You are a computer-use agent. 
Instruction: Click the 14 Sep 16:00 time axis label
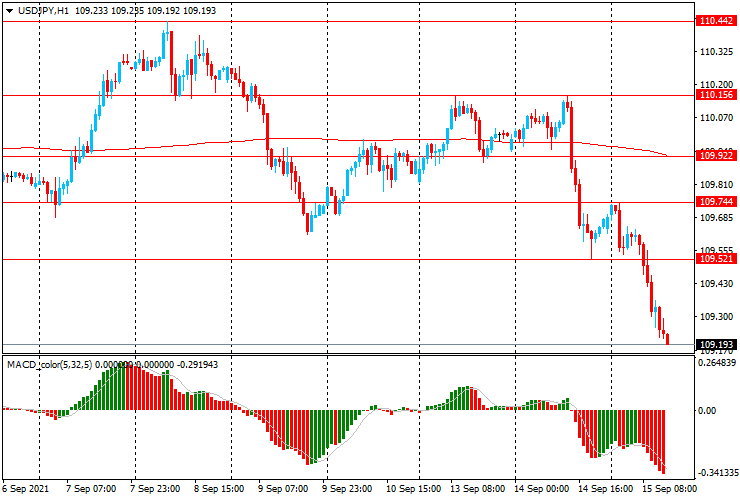(605, 488)
